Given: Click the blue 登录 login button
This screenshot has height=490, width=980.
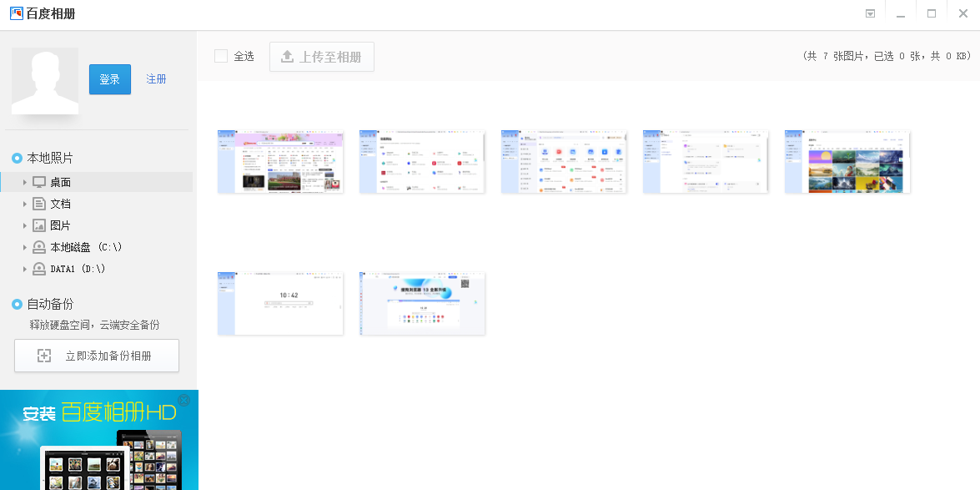Looking at the screenshot, I should 110,79.
